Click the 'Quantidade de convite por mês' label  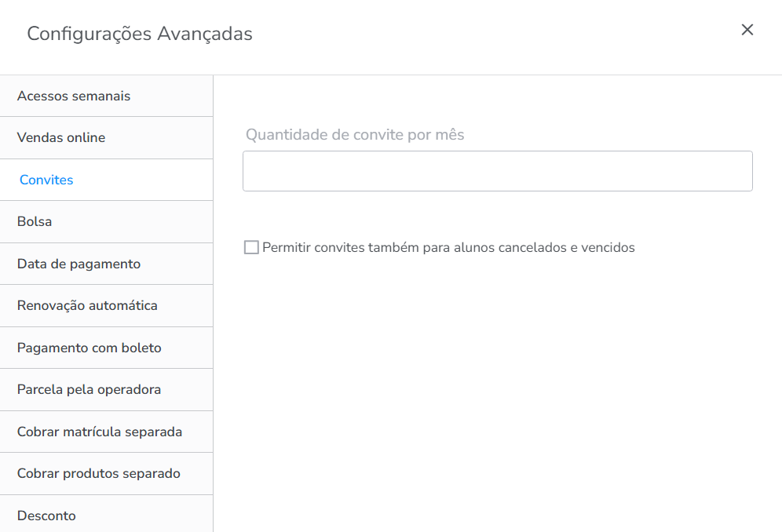355,135
